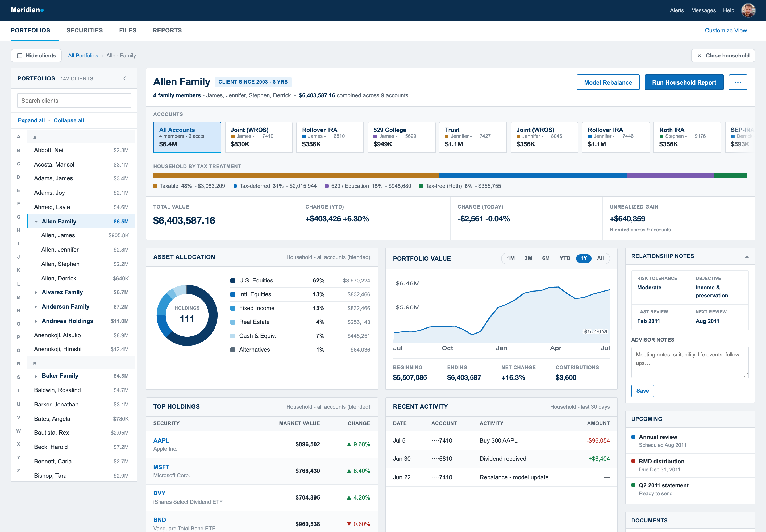The height and width of the screenshot is (532, 766).
Task: Select the All chart range
Action: (600, 258)
